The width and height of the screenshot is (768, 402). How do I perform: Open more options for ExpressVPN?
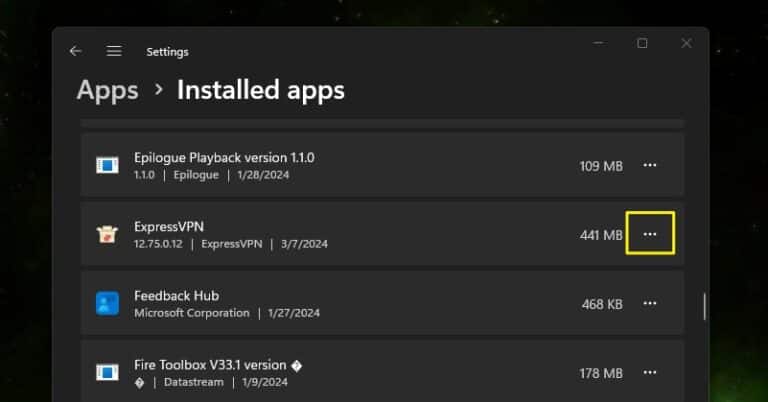coord(650,234)
